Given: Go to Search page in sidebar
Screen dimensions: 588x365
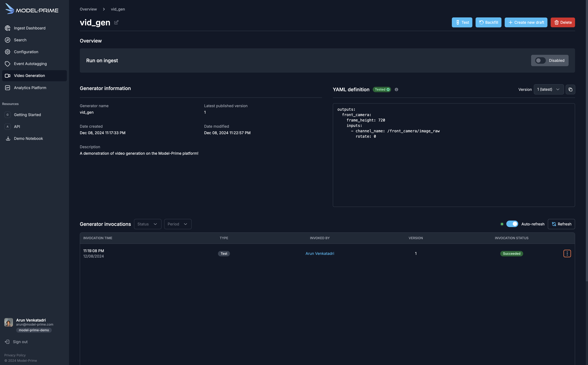Looking at the screenshot, I should point(35,40).
